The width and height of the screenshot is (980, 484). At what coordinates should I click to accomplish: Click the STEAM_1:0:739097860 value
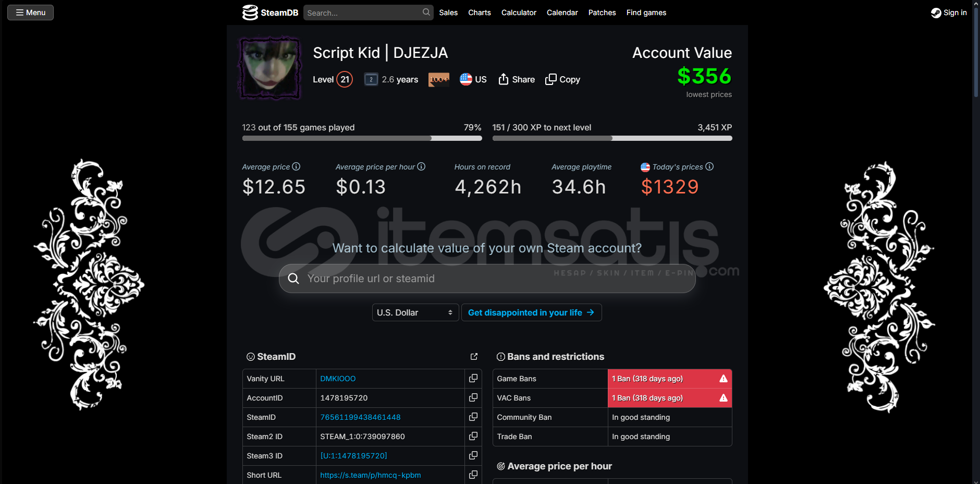(x=362, y=437)
